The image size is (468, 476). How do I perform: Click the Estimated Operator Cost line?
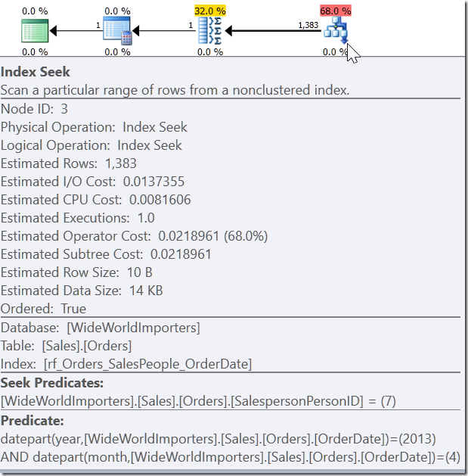(x=134, y=236)
